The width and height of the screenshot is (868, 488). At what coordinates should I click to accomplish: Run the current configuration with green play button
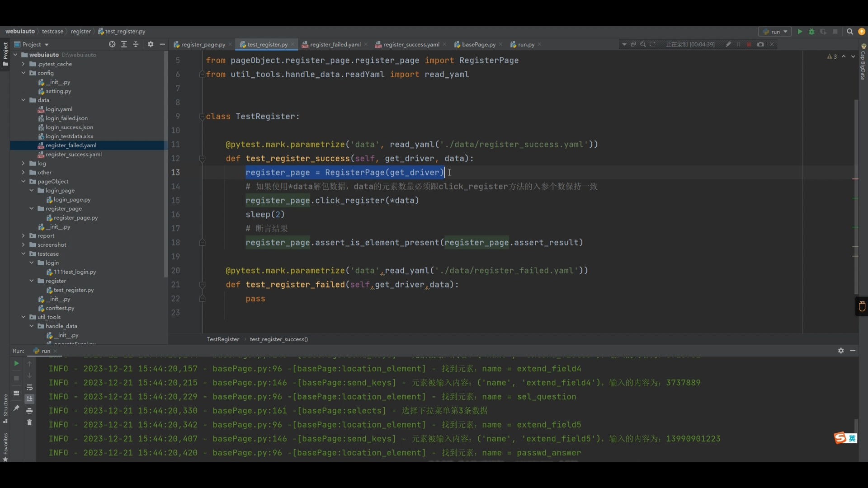point(800,32)
